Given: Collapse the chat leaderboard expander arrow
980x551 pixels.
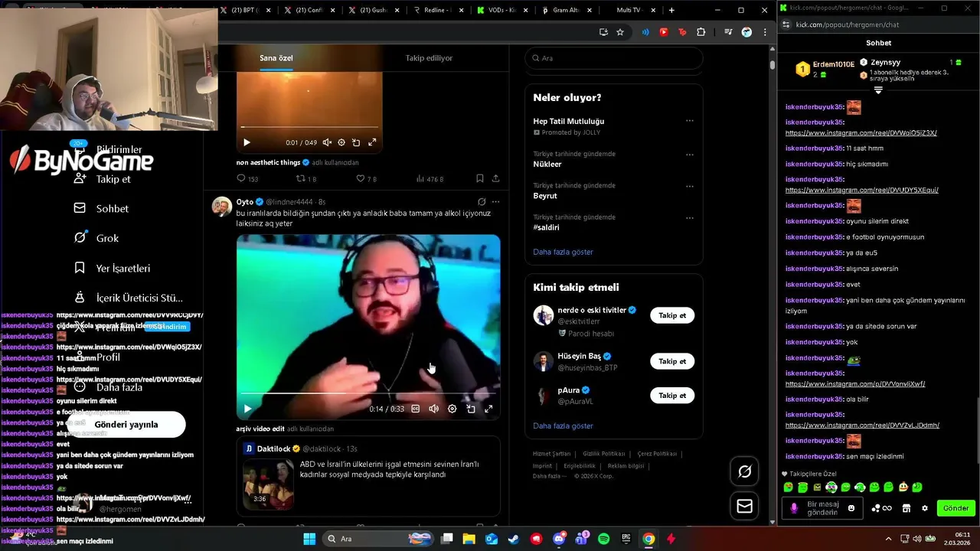Looking at the screenshot, I should 878,90.
